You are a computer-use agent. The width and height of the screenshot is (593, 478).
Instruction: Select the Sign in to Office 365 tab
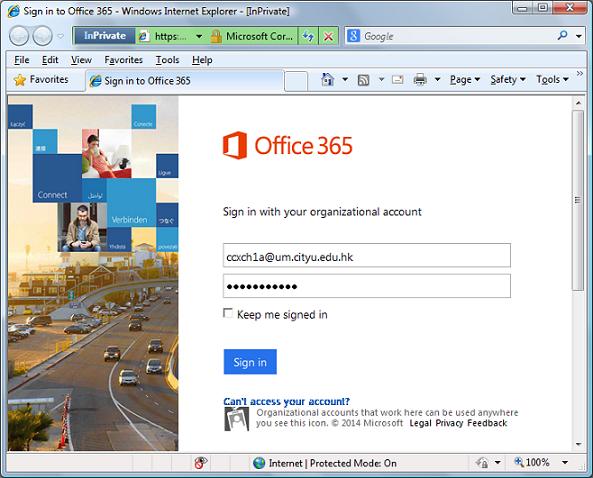coord(184,81)
